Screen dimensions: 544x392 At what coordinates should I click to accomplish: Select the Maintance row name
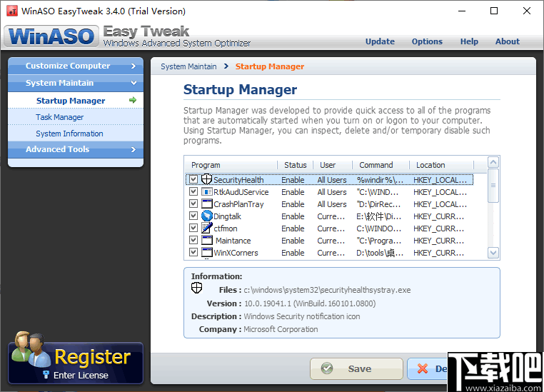click(x=233, y=241)
